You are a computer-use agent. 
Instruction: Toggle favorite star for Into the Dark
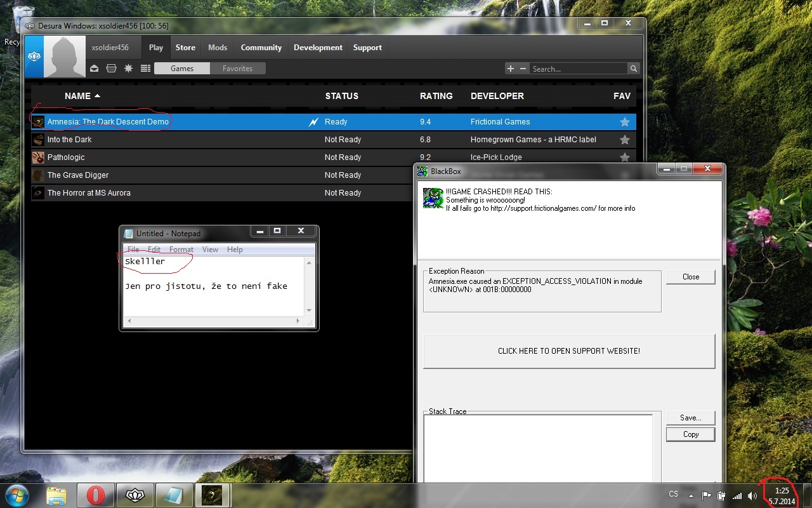coord(624,140)
